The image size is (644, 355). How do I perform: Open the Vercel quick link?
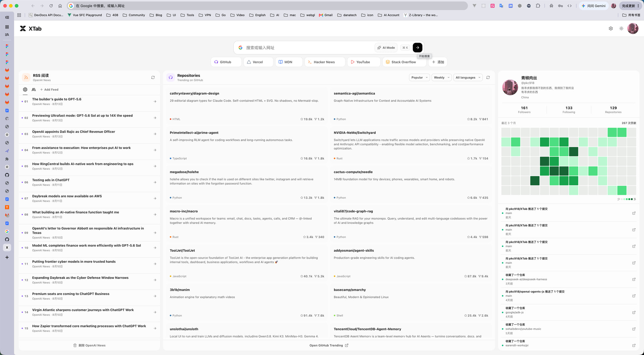pyautogui.click(x=258, y=62)
